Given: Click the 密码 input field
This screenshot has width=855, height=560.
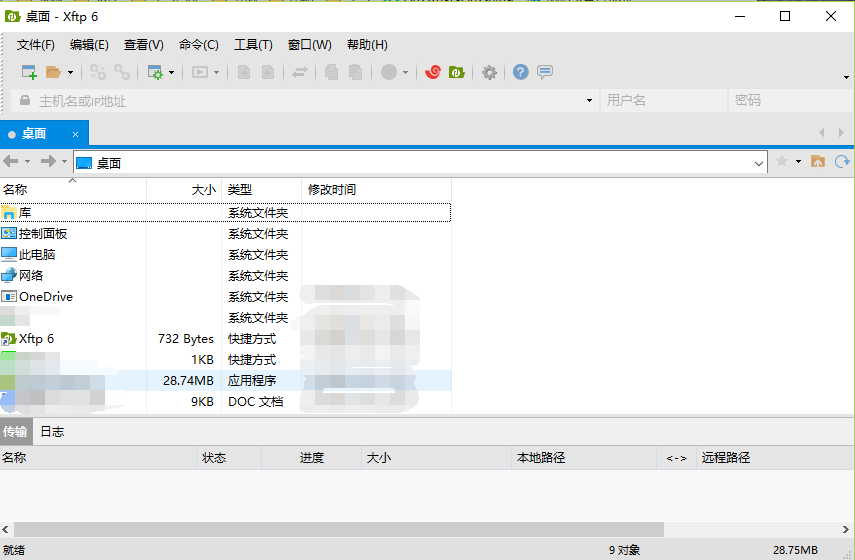Looking at the screenshot, I should [791, 101].
